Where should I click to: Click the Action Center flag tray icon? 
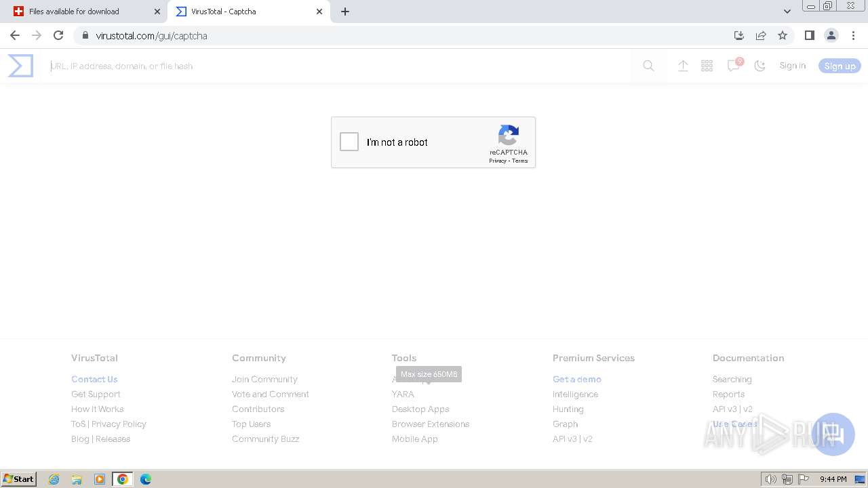tap(804, 479)
